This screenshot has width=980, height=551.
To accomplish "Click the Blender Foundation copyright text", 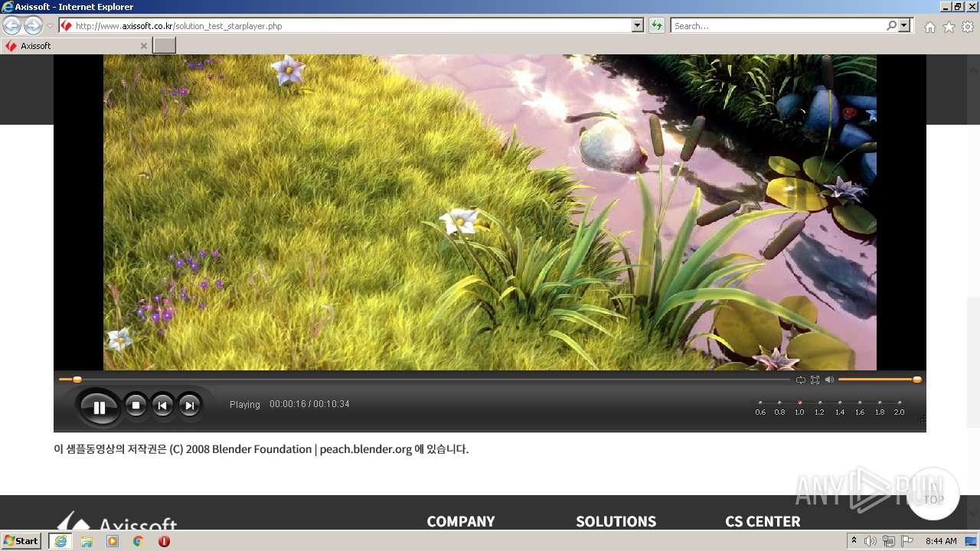I will [x=261, y=449].
